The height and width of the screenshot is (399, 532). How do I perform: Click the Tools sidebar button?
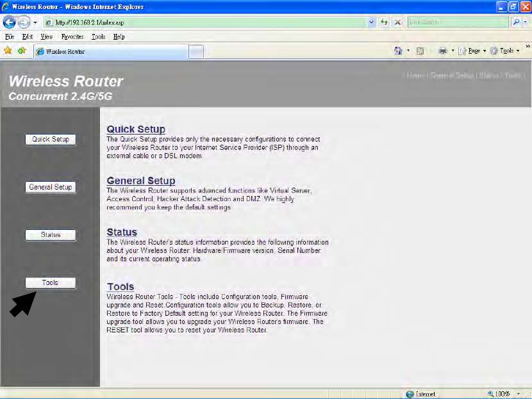(x=51, y=282)
